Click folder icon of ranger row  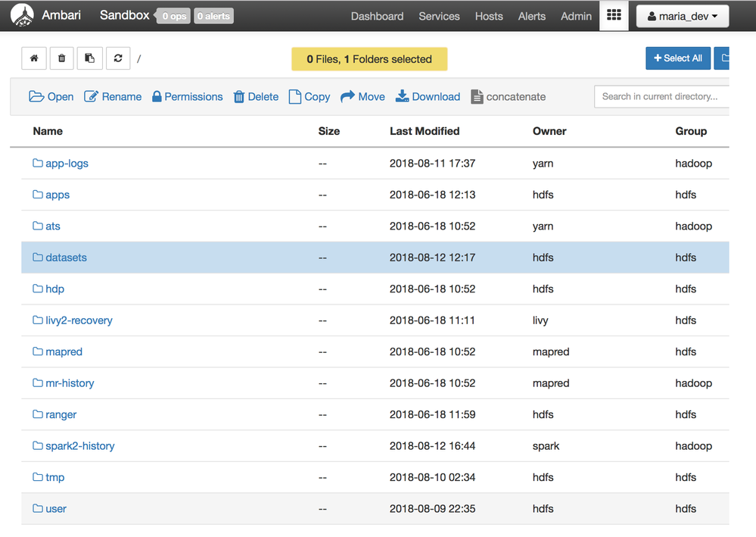click(38, 414)
